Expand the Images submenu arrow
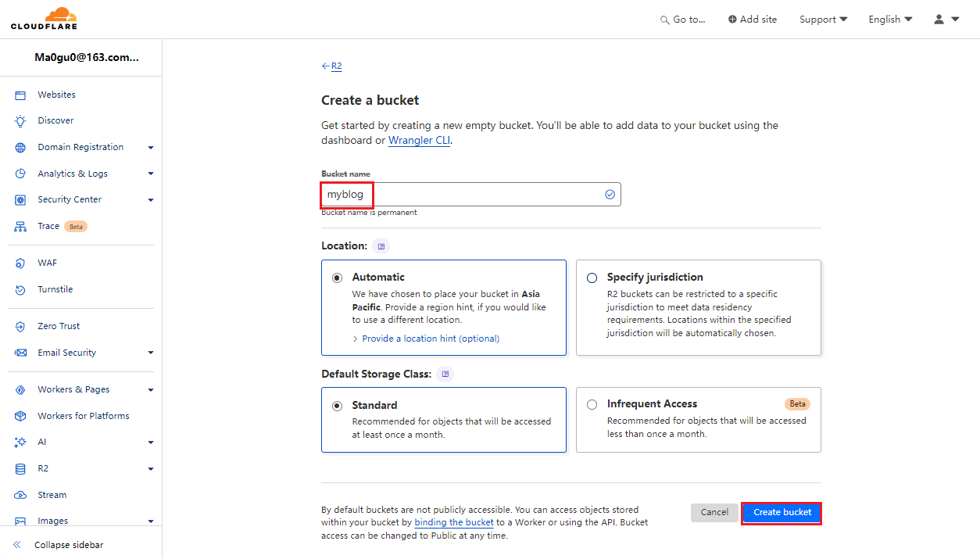 151,521
